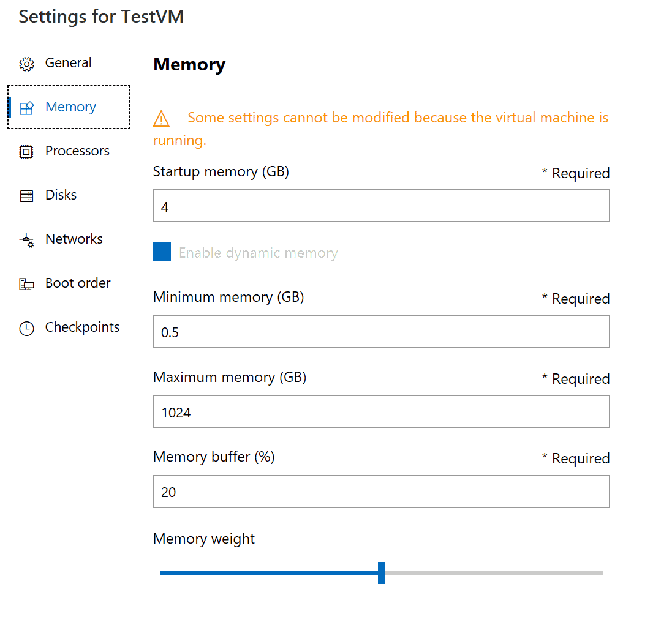672x625 pixels.
Task: Click the Disks drive icon
Action: (26, 196)
